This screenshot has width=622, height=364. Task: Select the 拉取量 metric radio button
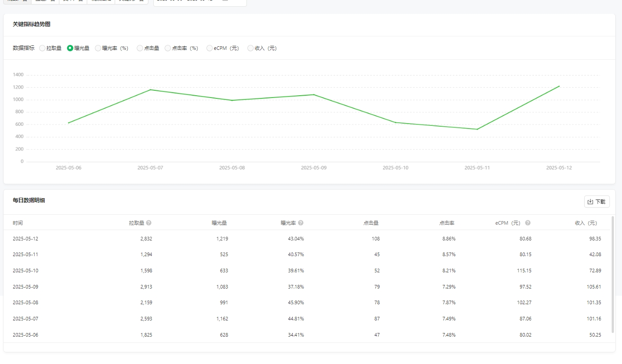pyautogui.click(x=42, y=48)
